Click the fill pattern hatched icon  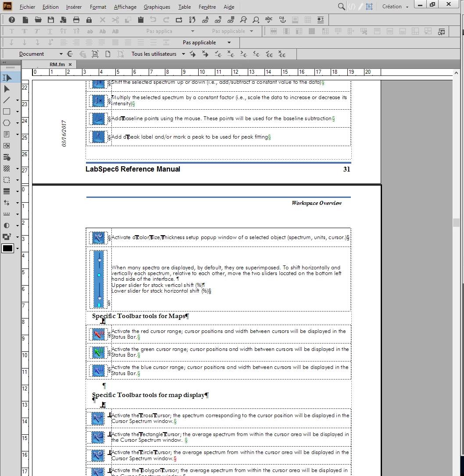[7, 168]
